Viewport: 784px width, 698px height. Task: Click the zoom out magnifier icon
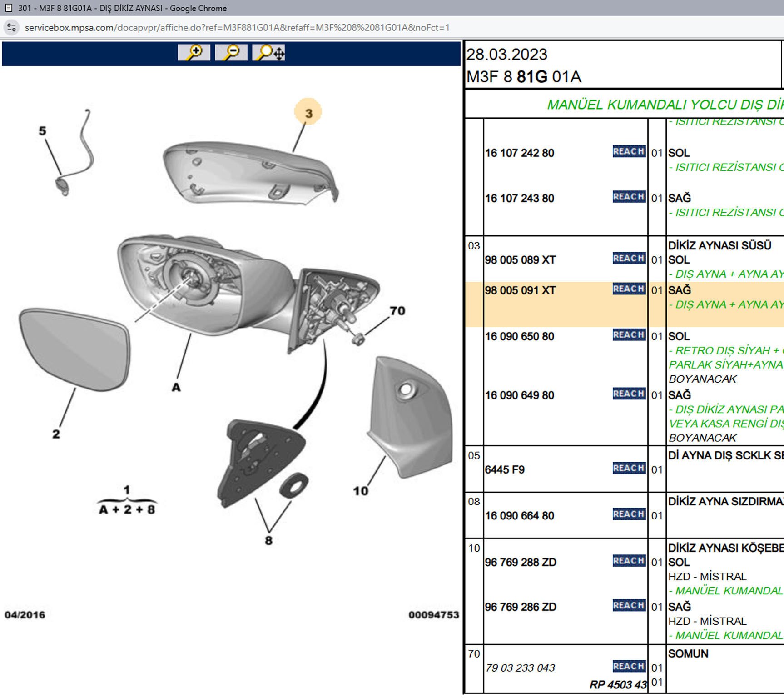pos(231,53)
